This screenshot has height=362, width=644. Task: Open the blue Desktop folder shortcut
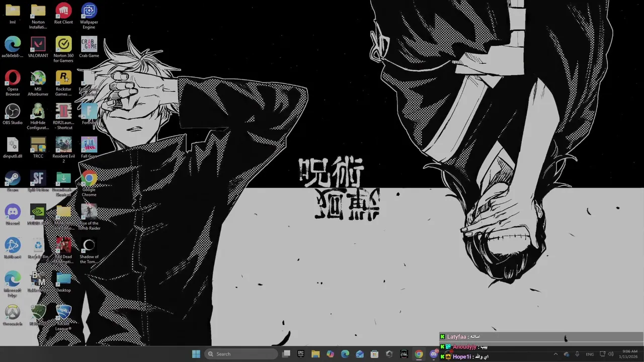pos(63,282)
